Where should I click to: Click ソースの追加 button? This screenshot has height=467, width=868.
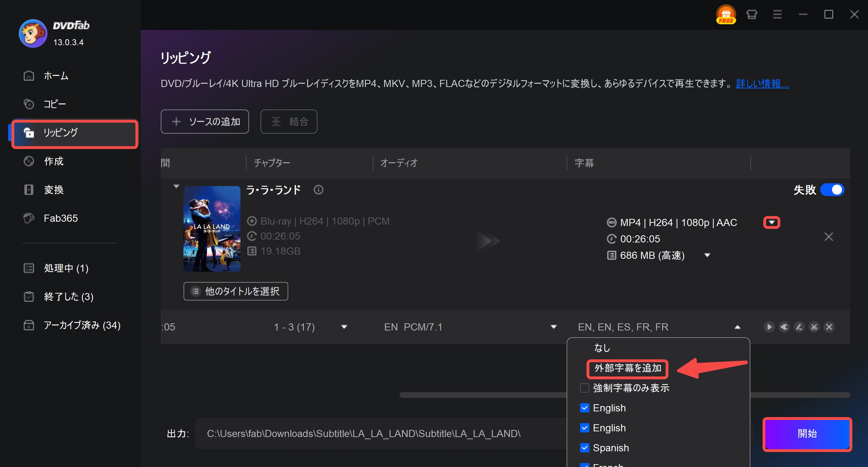click(205, 122)
